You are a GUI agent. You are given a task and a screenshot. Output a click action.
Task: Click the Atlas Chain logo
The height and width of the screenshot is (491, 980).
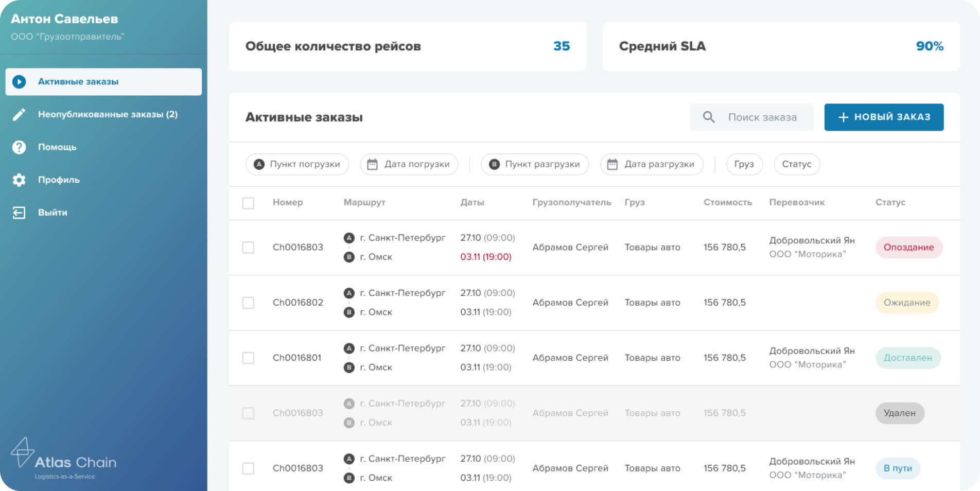pos(64,458)
